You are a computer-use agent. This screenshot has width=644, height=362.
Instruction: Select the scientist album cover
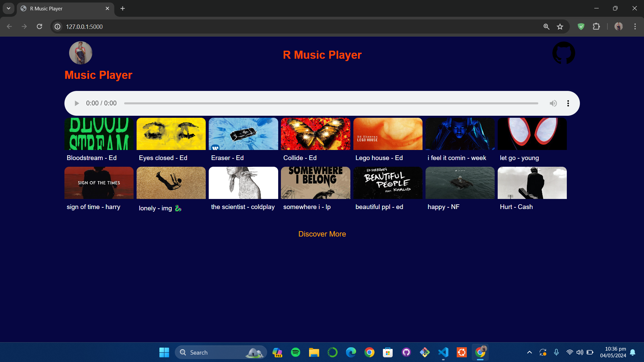click(x=243, y=183)
